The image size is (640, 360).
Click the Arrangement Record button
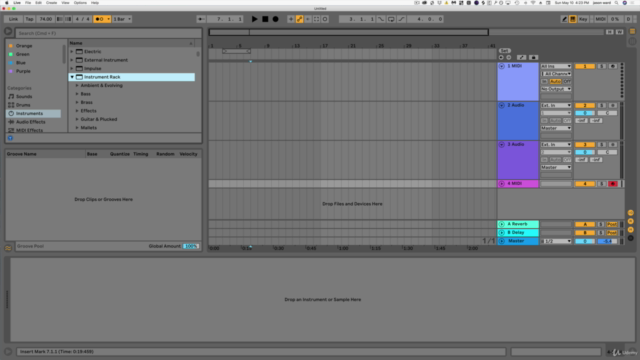pyautogui.click(x=276, y=19)
